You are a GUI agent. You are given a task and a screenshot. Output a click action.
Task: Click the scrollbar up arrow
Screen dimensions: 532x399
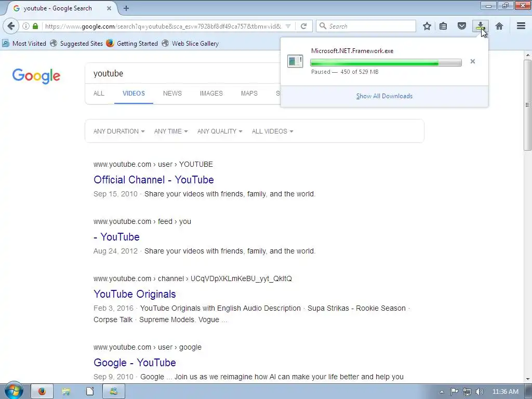(x=528, y=55)
